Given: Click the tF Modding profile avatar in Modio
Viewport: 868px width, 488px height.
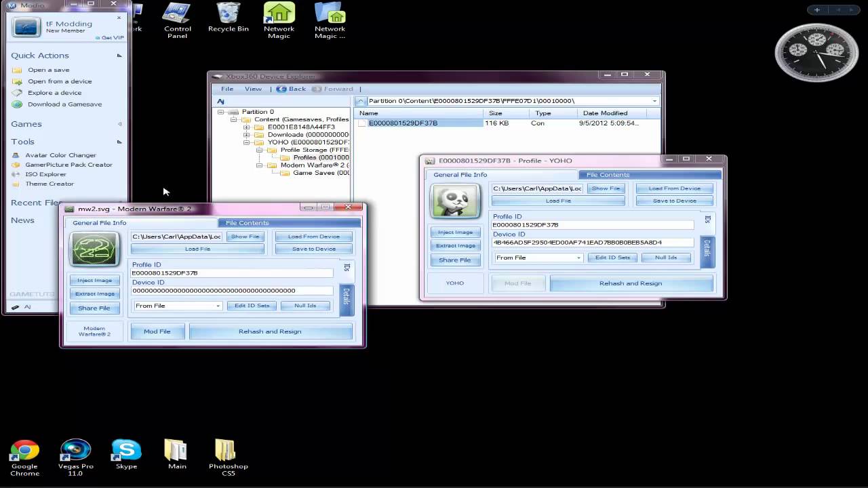Looking at the screenshot, I should (26, 27).
